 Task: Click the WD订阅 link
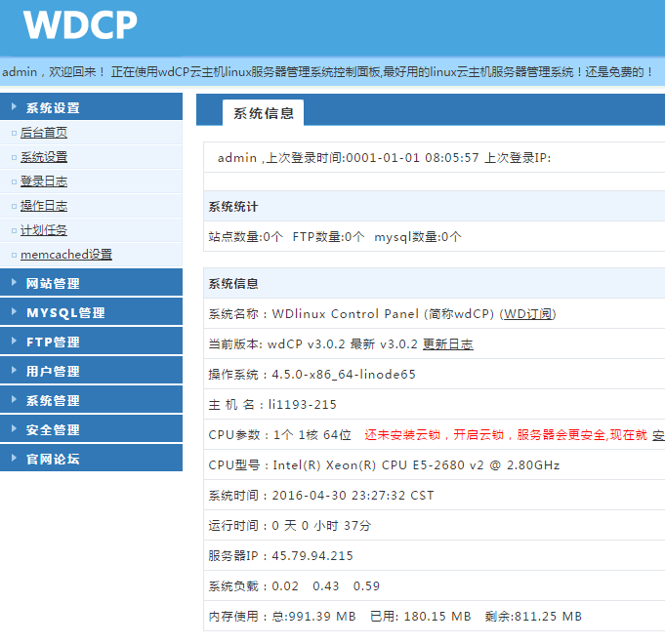pos(527,314)
